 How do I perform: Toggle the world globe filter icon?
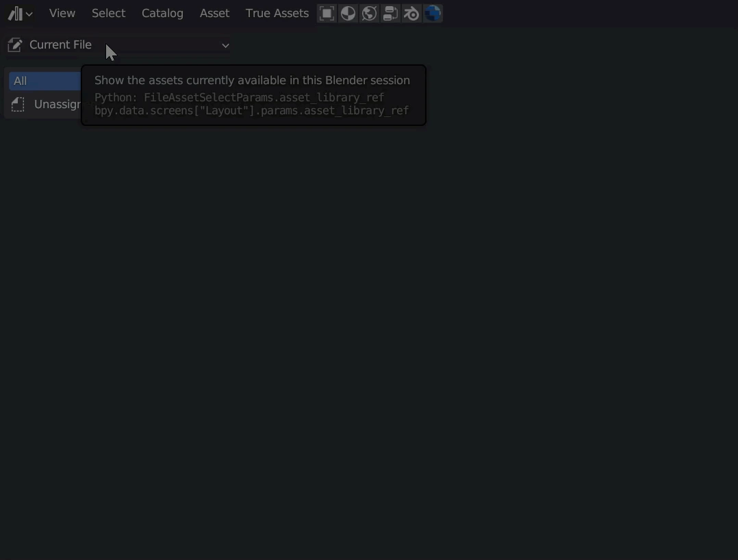point(370,14)
